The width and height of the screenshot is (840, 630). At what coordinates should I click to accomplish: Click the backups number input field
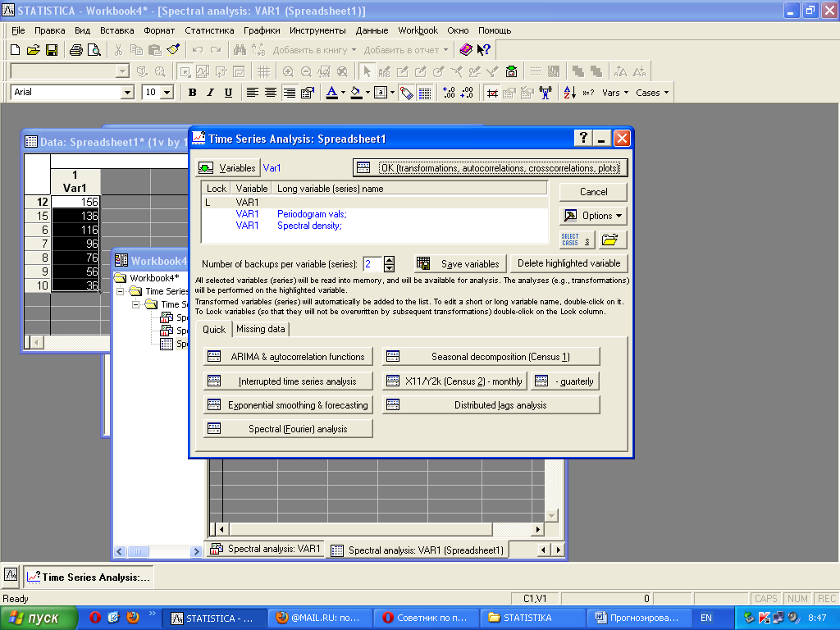coord(372,263)
